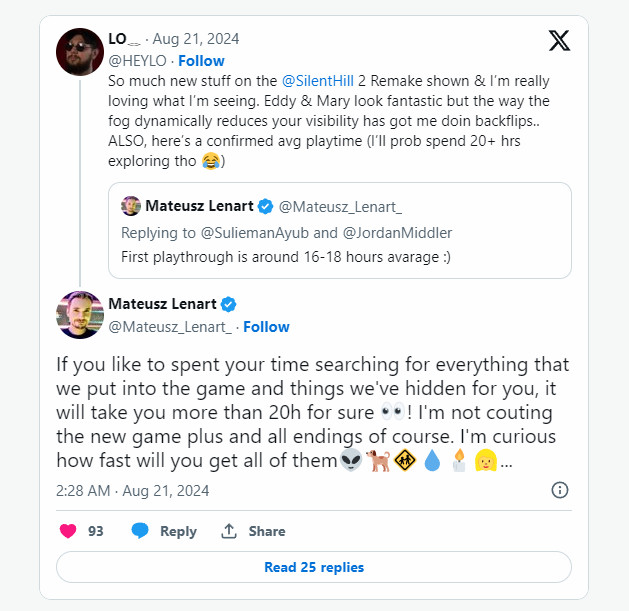Click the reply speech bubble icon
The width and height of the screenshot is (629, 611).
point(140,531)
